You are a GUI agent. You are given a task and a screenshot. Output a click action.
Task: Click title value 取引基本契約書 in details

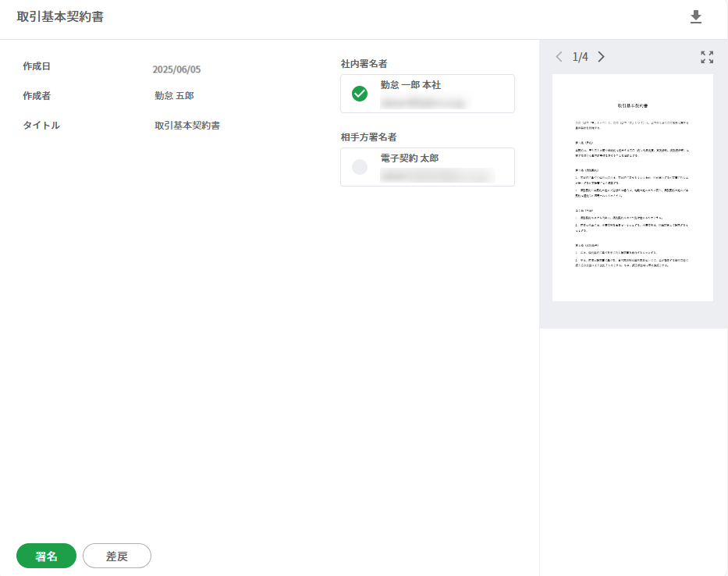[187, 126]
